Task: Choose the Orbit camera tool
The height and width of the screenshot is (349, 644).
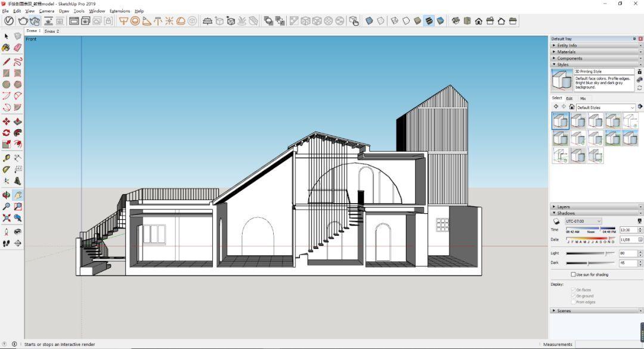Action: click(6, 195)
